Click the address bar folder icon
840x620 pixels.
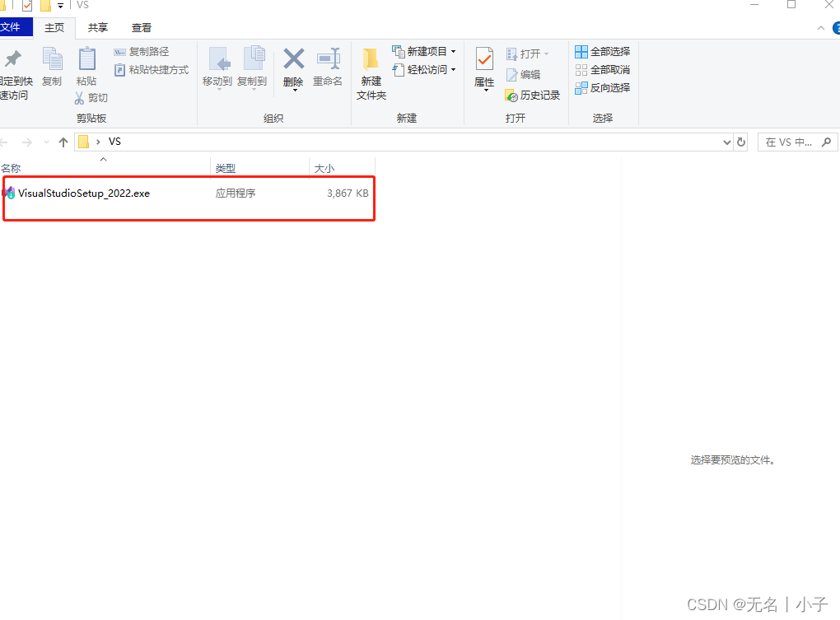83,142
